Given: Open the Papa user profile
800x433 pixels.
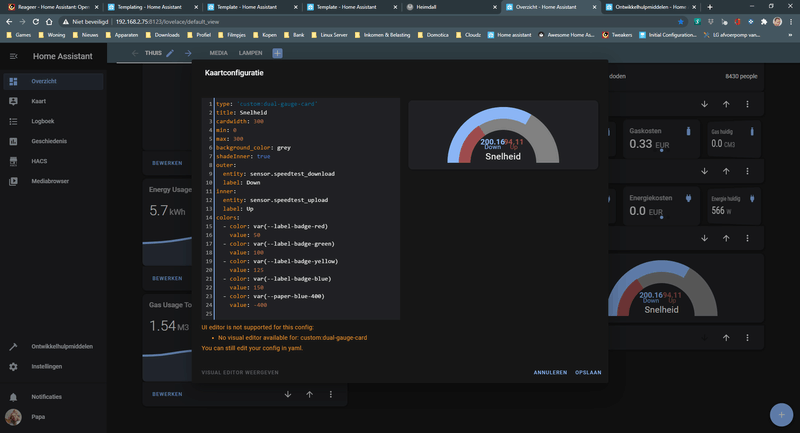Looking at the screenshot, I should point(53,417).
